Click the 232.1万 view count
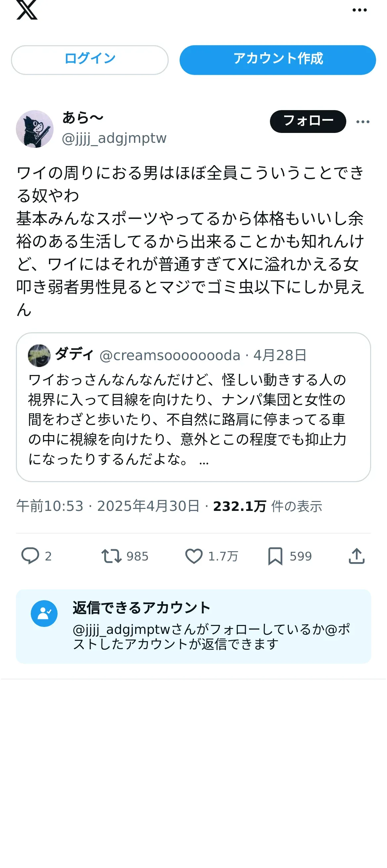Screen dimensions: 387x868 (x=239, y=506)
